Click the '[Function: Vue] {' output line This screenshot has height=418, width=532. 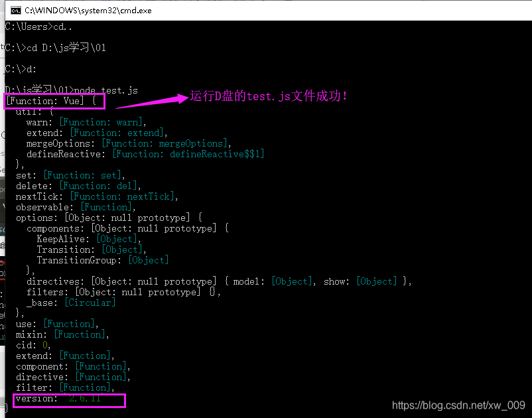point(51,101)
